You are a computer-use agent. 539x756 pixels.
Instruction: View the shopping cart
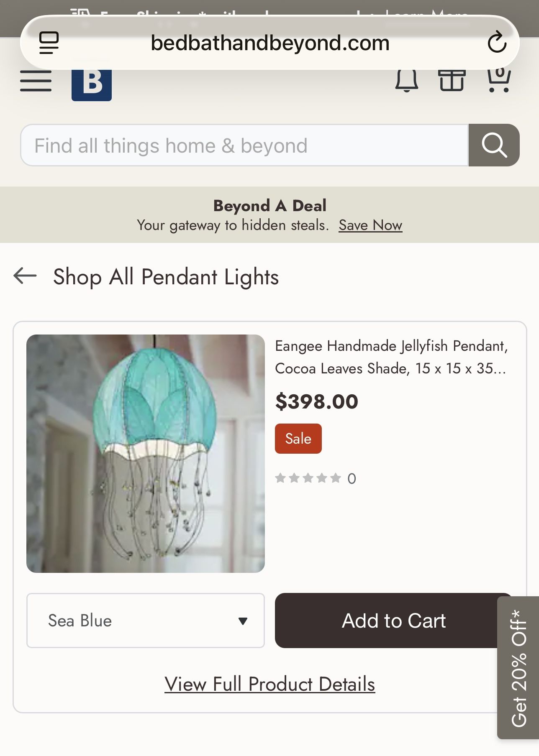[x=499, y=82]
